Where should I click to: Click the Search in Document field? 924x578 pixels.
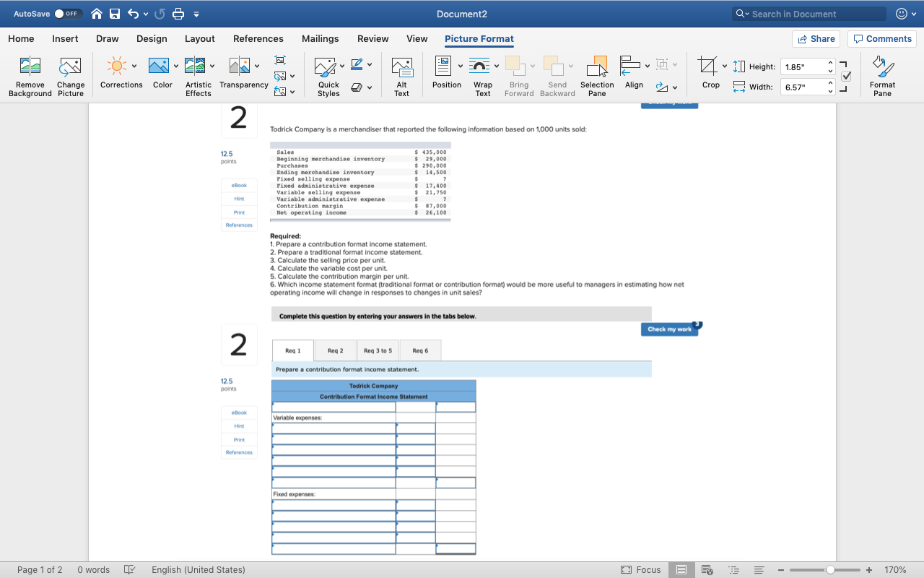[808, 12]
